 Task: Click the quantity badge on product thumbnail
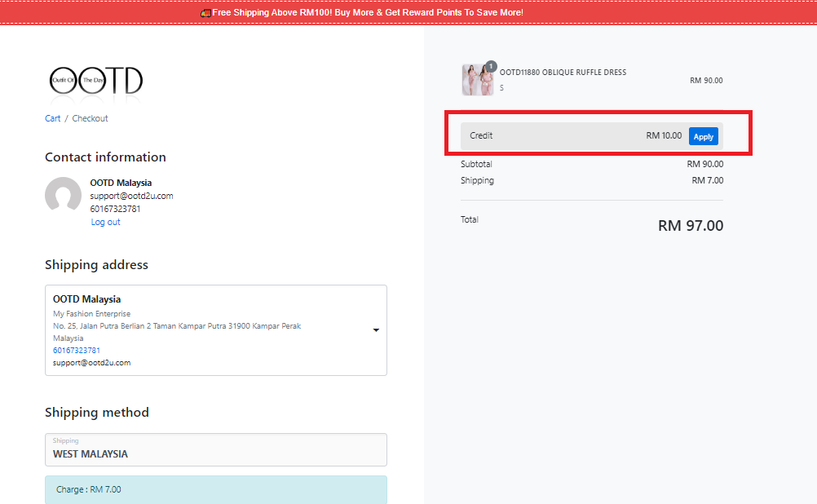[491, 66]
